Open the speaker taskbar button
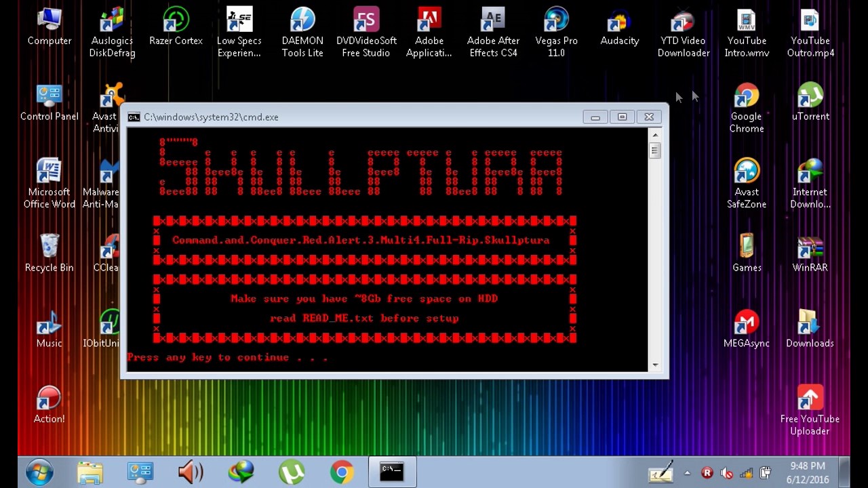This screenshot has width=868, height=488. pos(191,472)
